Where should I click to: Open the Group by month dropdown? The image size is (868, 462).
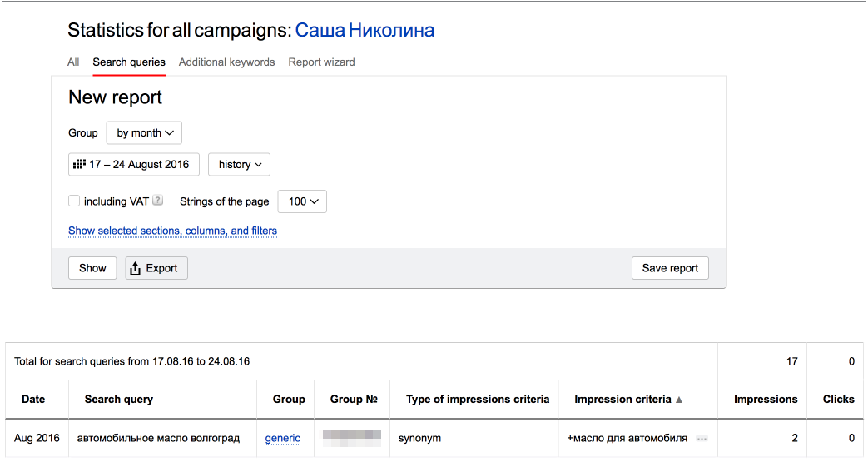pyautogui.click(x=144, y=133)
